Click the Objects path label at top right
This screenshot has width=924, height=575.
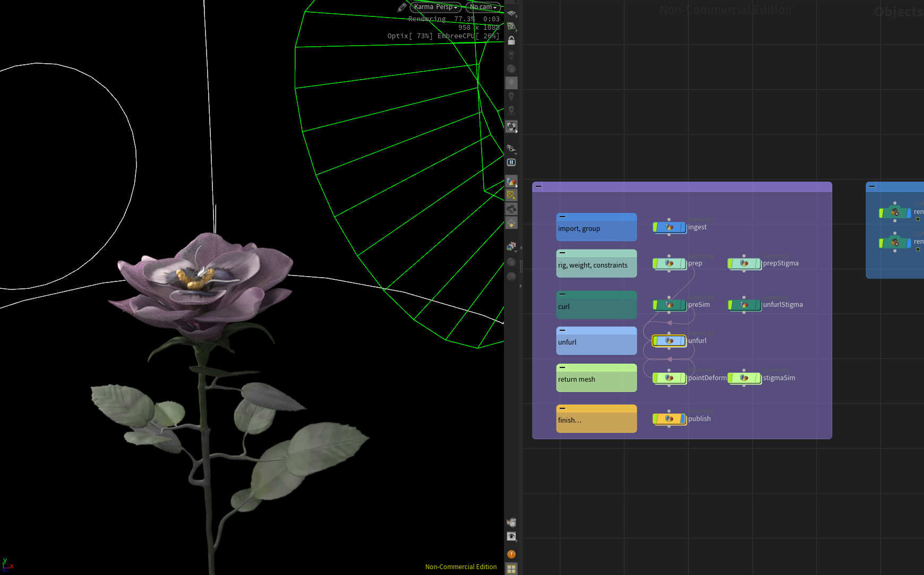[x=898, y=12]
